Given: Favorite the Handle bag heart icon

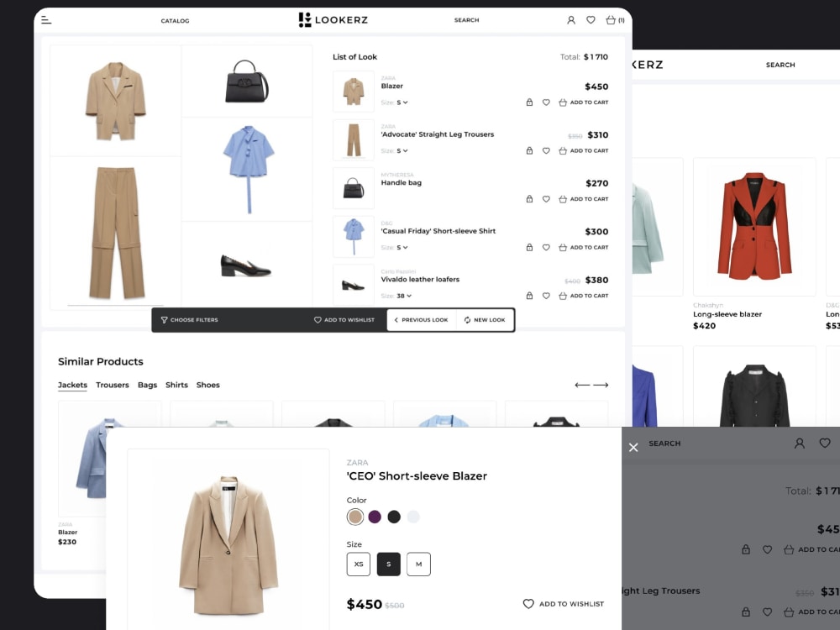Looking at the screenshot, I should [x=546, y=199].
